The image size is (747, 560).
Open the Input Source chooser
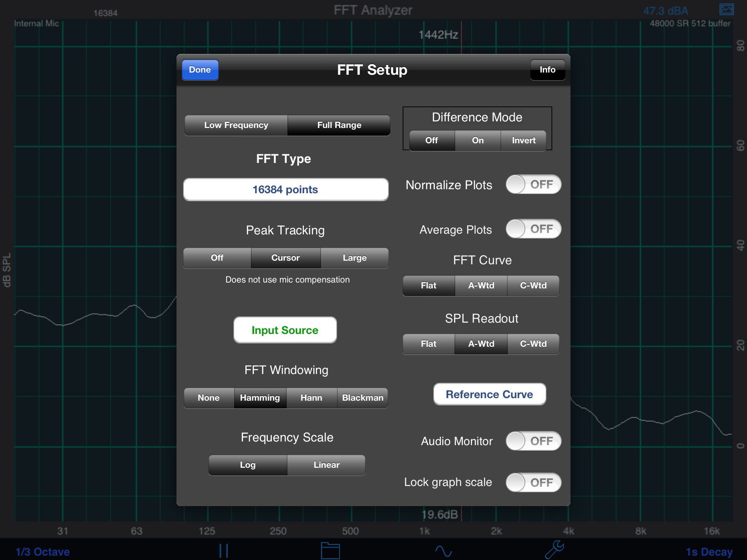coord(285,330)
